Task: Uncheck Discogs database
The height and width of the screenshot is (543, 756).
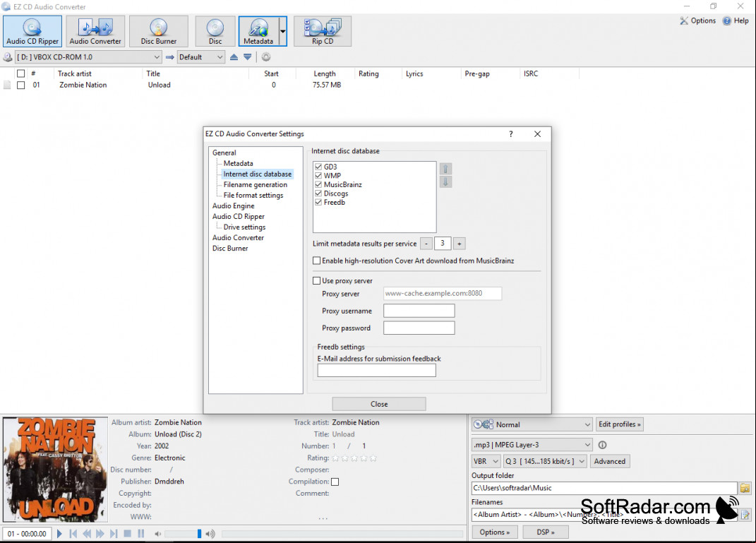Action: point(318,193)
